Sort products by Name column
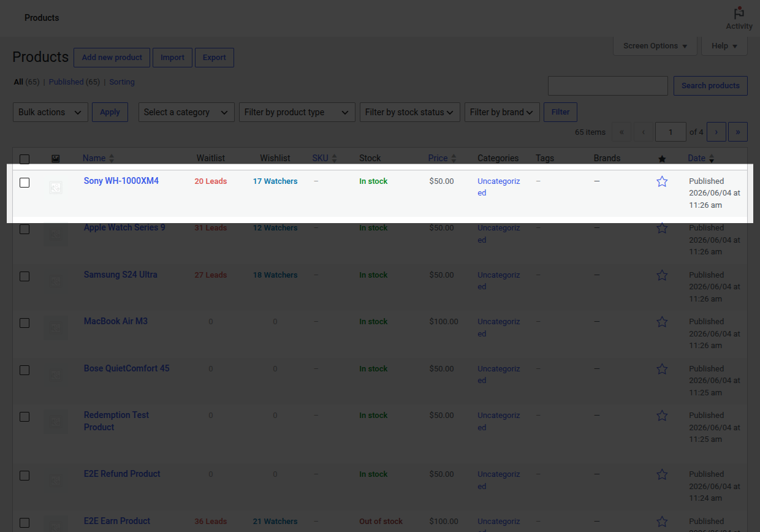 [x=99, y=158]
